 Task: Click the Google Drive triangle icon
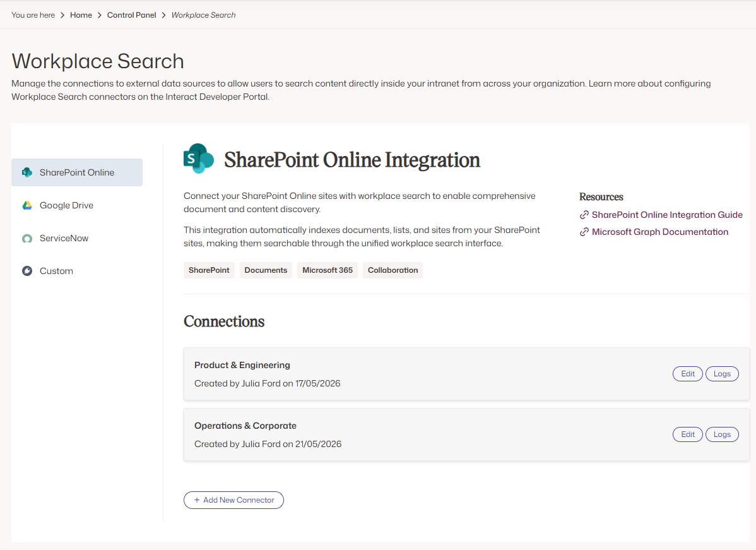click(27, 205)
